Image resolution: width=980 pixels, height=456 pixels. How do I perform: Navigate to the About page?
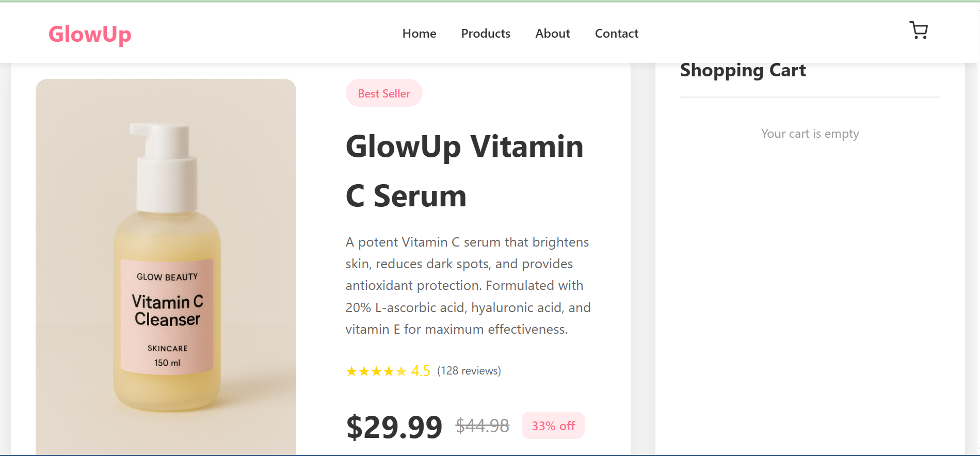coord(552,34)
